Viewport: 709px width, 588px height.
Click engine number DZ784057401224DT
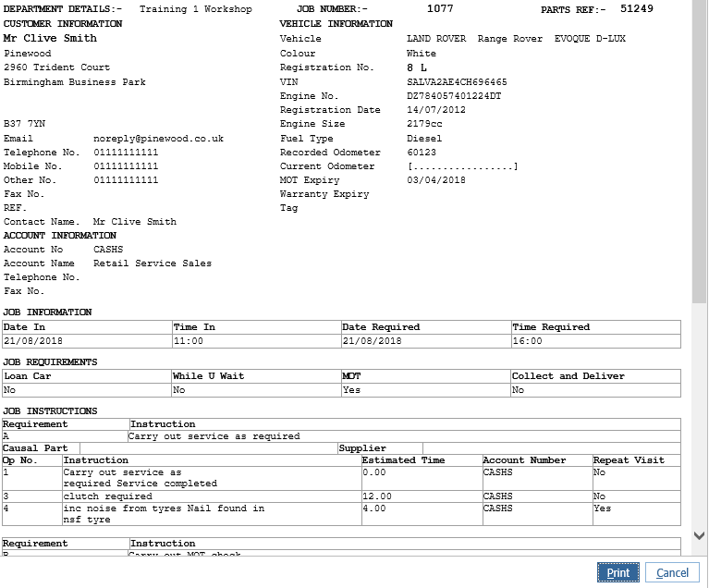click(x=454, y=96)
